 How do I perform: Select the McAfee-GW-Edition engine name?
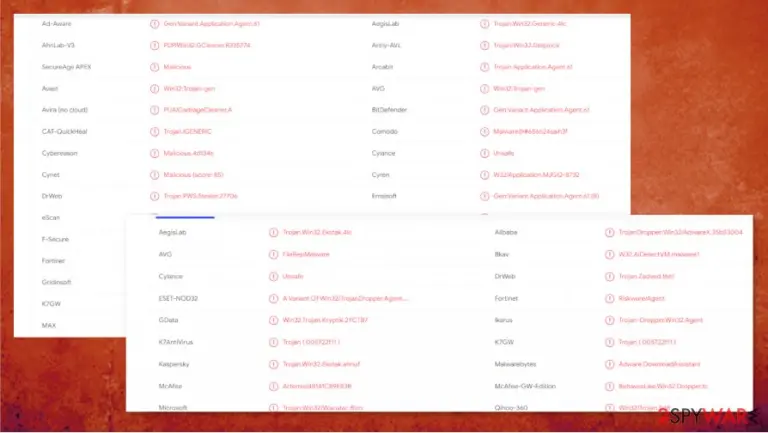[x=525, y=386]
